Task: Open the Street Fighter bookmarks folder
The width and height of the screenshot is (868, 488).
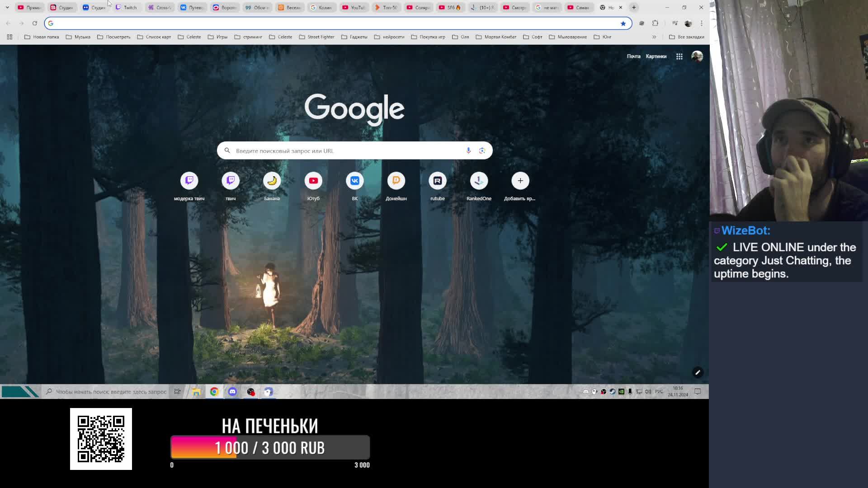Action: pos(316,37)
